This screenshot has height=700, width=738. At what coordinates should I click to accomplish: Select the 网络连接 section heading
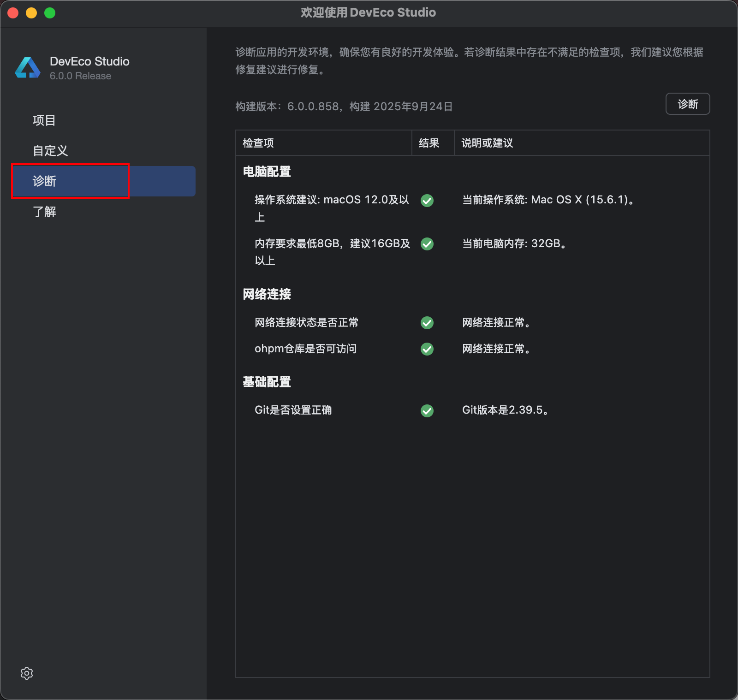267,294
